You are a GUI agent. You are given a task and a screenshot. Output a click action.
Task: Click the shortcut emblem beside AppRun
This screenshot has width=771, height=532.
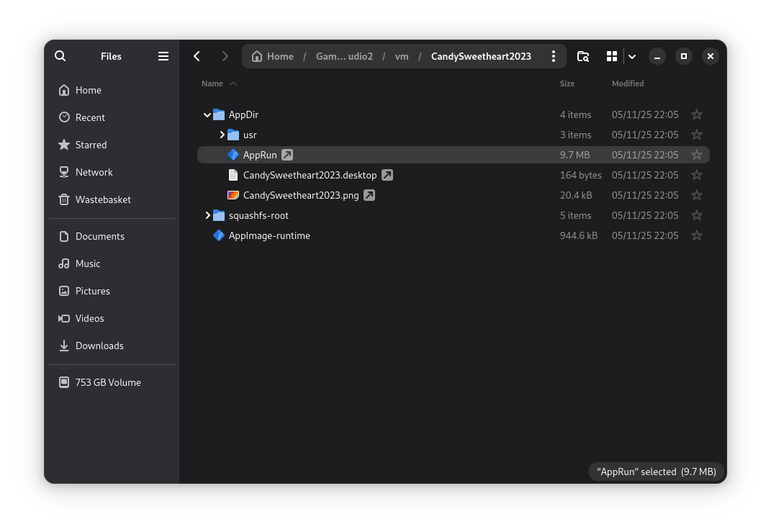point(287,154)
